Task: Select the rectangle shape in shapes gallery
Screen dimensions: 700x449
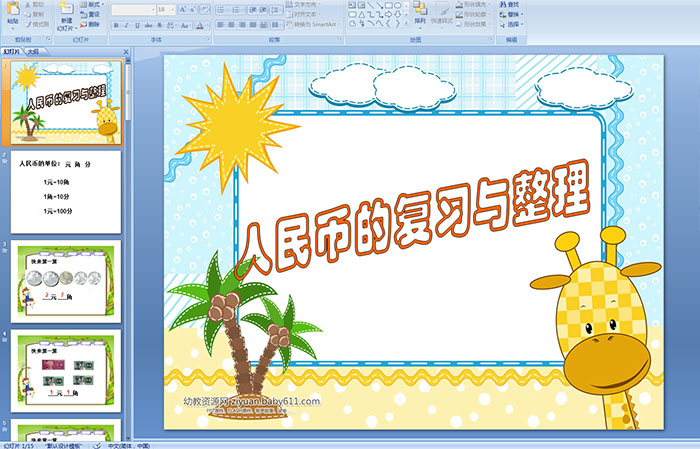Action: pyautogui.click(x=388, y=6)
